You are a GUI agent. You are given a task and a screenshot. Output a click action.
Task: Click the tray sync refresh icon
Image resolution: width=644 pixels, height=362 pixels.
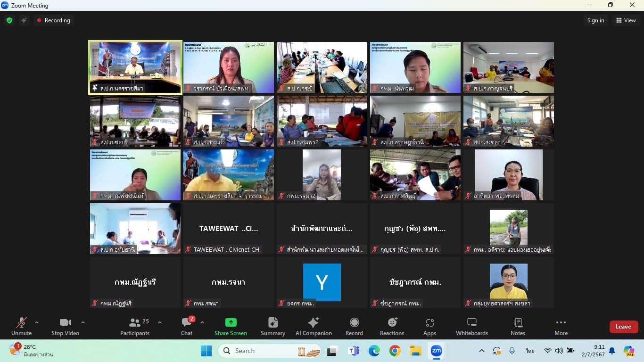496,351
